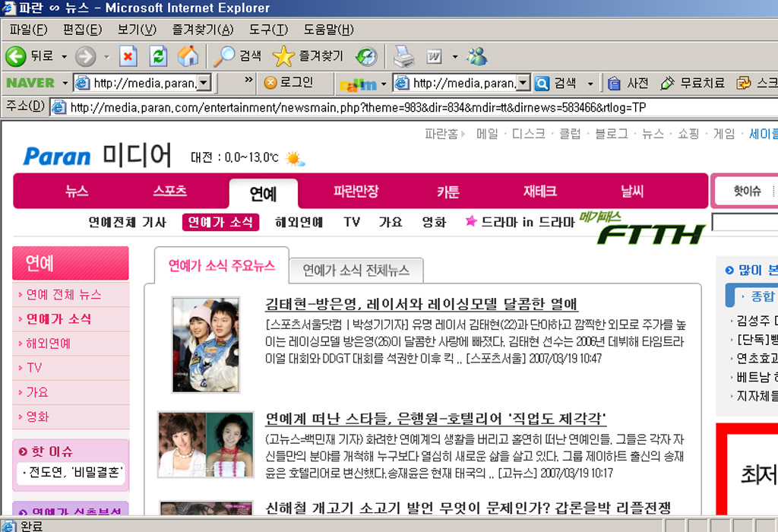Open the Messenger people icon
Screen dimensions: 778x532
tap(477, 56)
